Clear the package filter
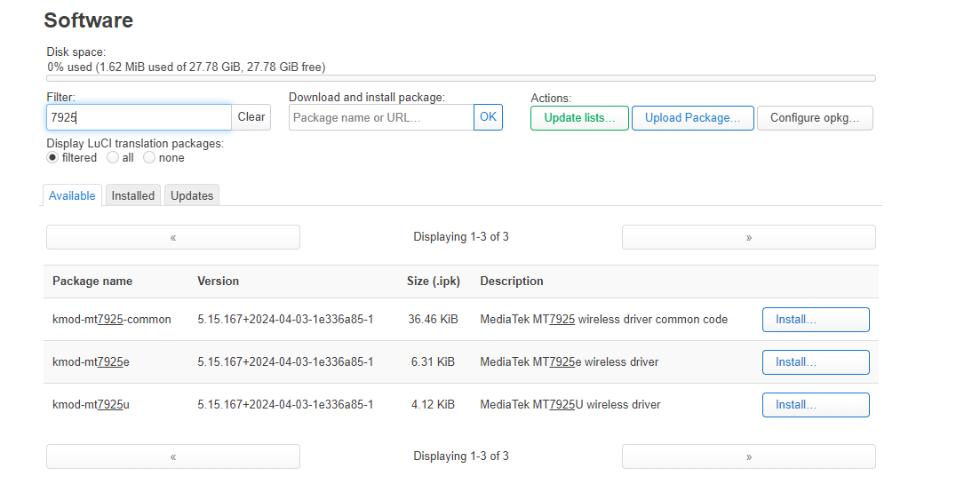 pyautogui.click(x=251, y=117)
